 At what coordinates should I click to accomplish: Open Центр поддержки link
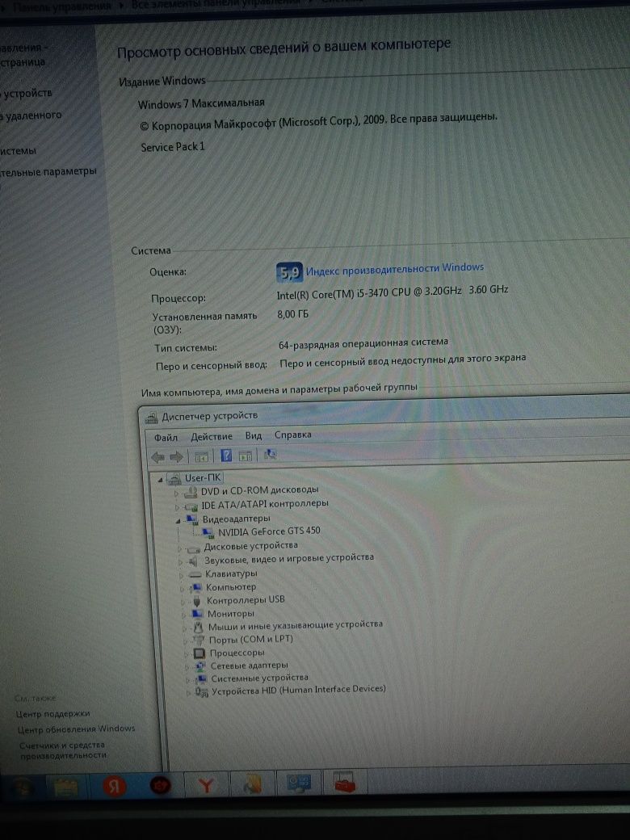pos(53,713)
